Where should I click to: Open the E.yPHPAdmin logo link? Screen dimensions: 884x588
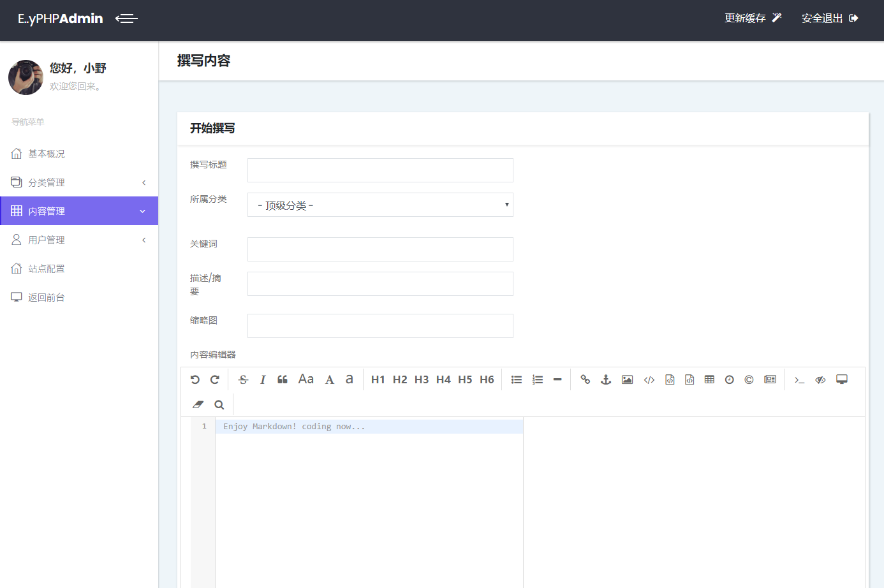pyautogui.click(x=61, y=18)
